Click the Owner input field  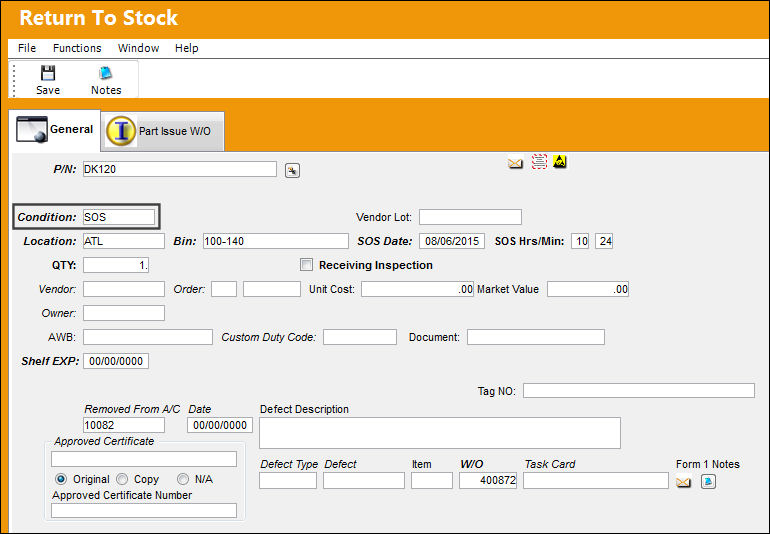tap(124, 313)
